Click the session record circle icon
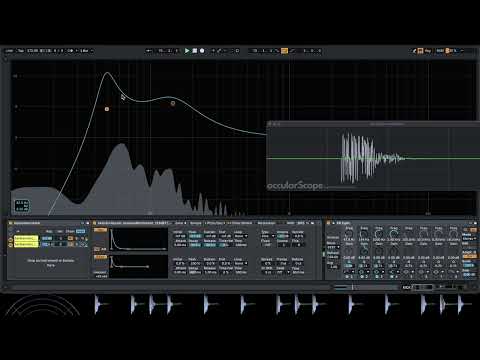This screenshot has width=480, height=360. pos(237,51)
